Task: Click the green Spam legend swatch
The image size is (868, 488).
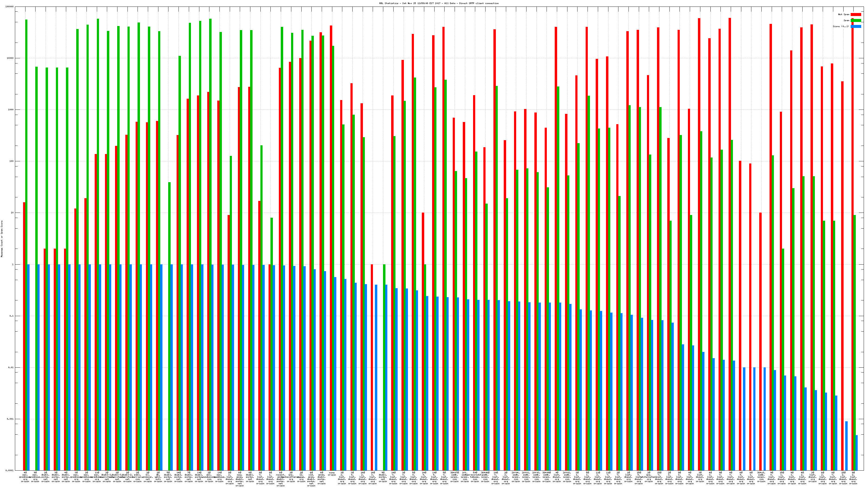Action: point(856,21)
